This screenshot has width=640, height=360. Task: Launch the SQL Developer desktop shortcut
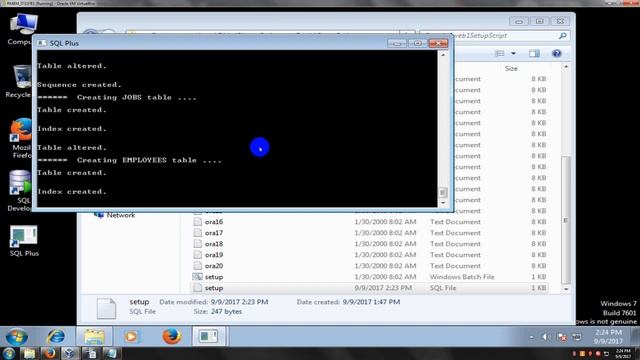(x=20, y=191)
